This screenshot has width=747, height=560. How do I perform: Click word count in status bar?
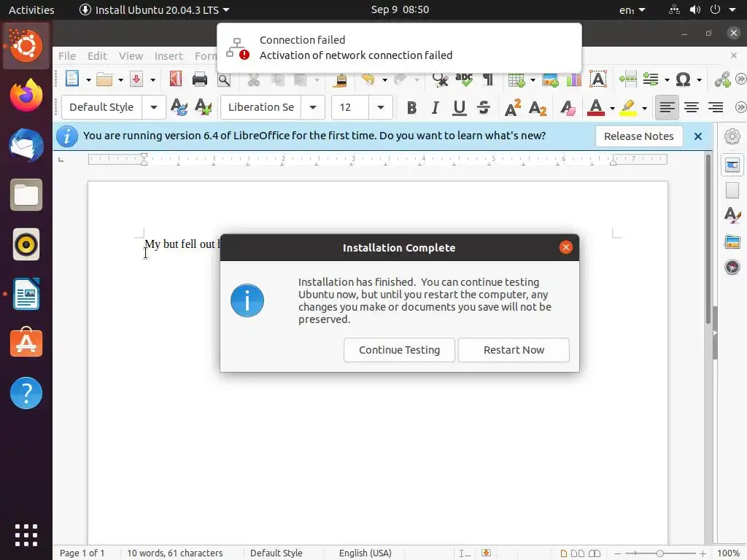pyautogui.click(x=175, y=553)
